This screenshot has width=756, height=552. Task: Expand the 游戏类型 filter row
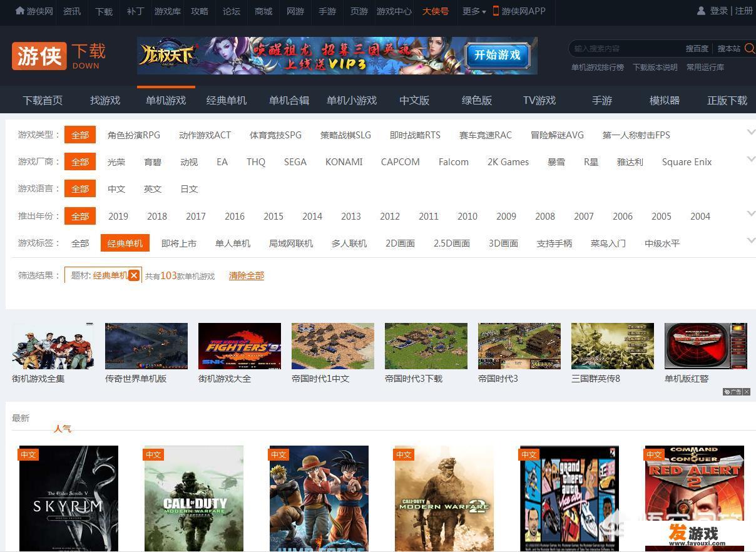click(x=751, y=132)
